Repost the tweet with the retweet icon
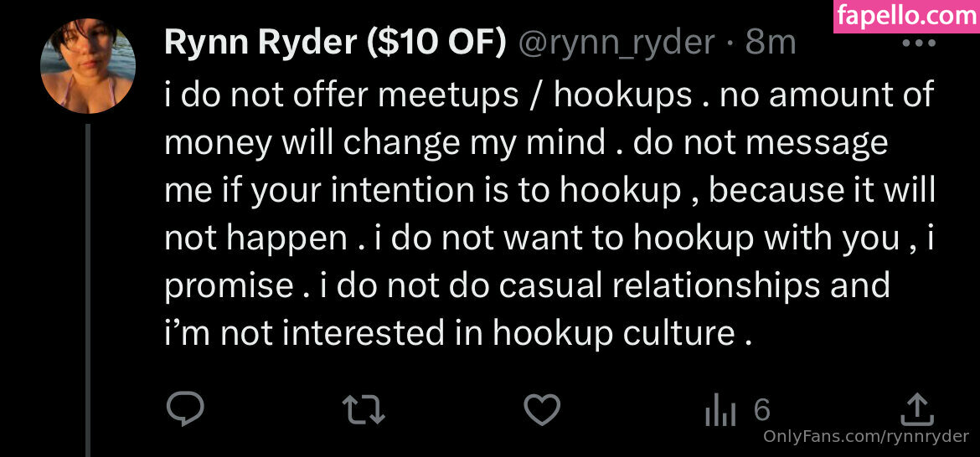The width and height of the screenshot is (980, 457). 364,409
